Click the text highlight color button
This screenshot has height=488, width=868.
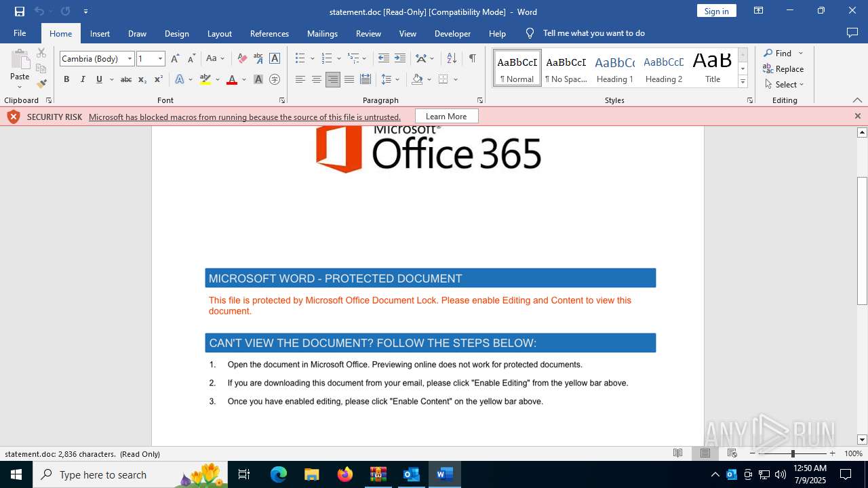(x=205, y=79)
